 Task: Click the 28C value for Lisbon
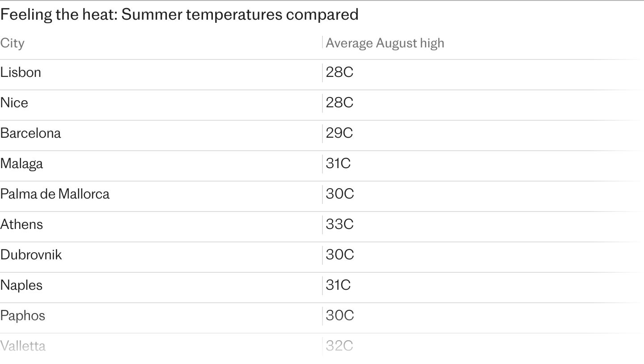(339, 72)
